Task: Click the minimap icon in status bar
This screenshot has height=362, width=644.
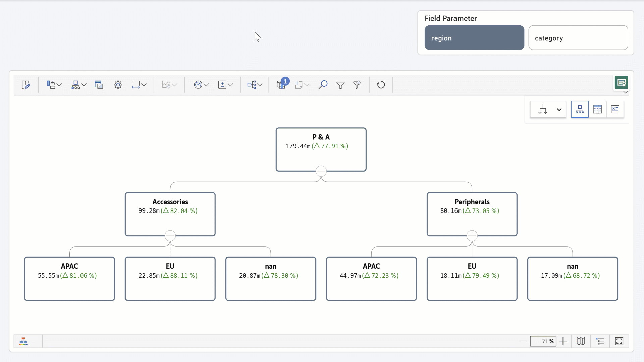Action: click(x=581, y=341)
